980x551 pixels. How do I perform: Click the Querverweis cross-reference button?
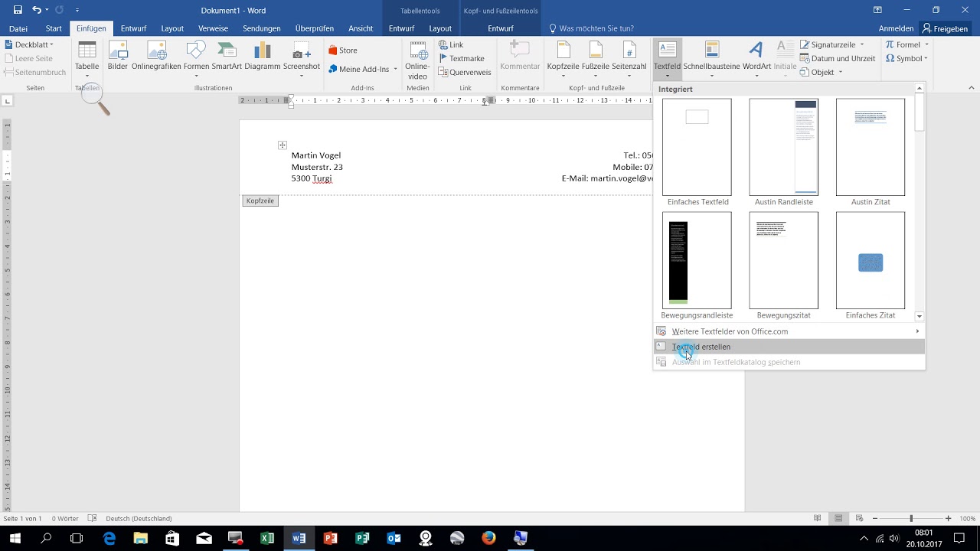(x=465, y=72)
